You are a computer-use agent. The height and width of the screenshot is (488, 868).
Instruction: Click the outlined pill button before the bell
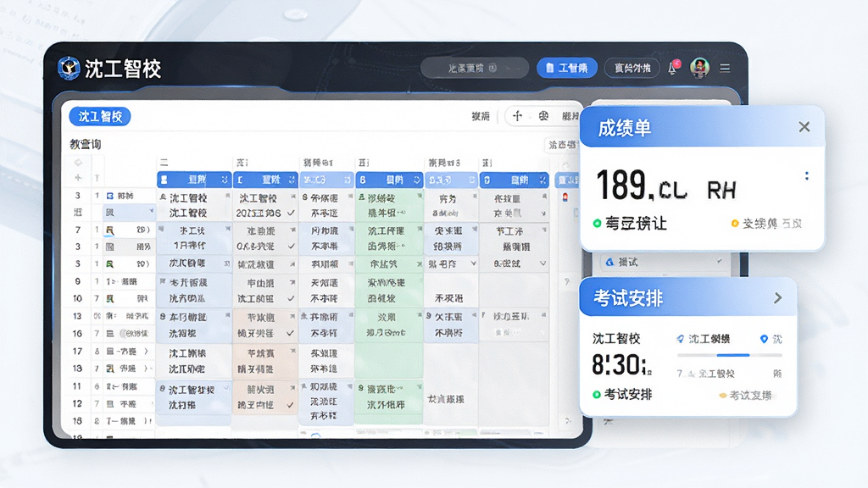click(x=632, y=68)
